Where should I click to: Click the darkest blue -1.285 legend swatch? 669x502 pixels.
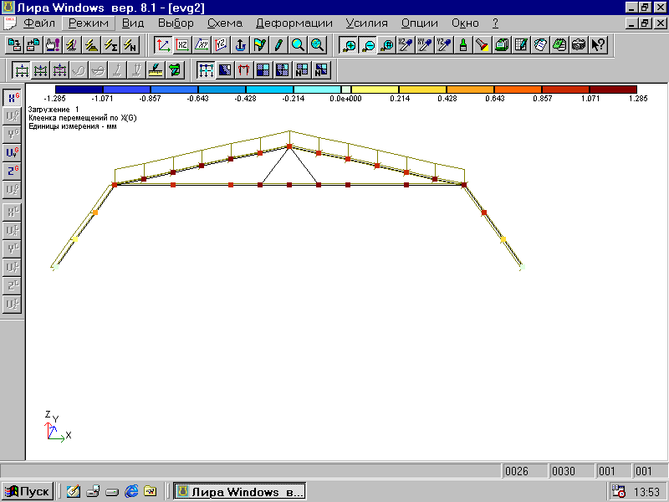click(x=79, y=90)
